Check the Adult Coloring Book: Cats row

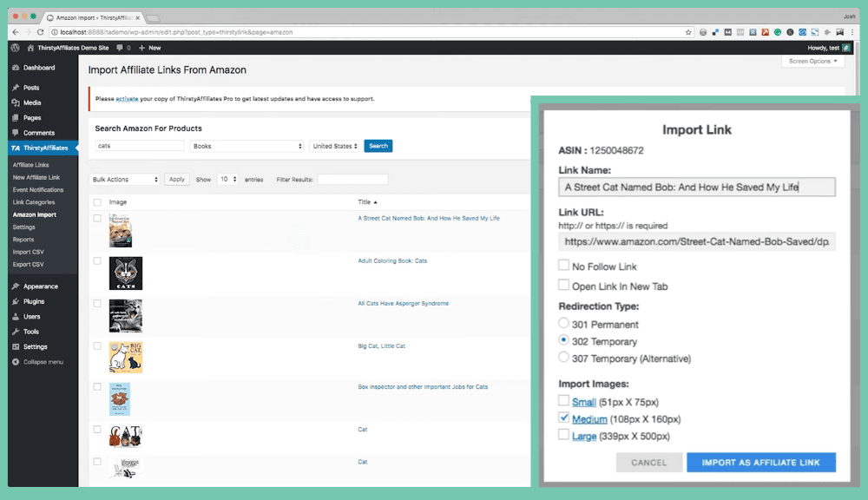(97, 260)
